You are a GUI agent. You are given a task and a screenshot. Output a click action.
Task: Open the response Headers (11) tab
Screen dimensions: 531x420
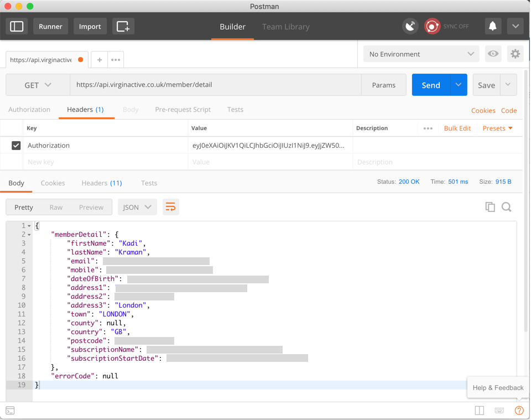coord(102,183)
